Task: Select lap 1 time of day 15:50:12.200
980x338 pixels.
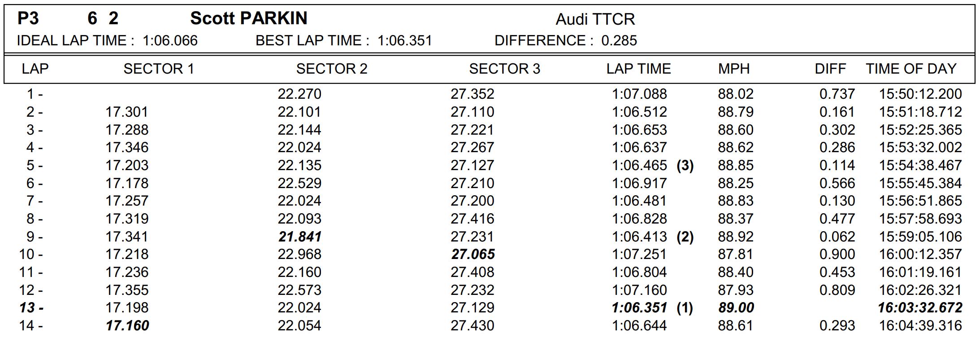Action: tap(920, 94)
